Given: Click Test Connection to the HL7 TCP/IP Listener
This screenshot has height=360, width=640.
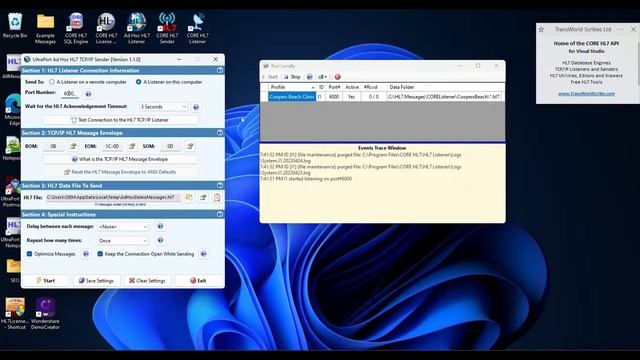Looking at the screenshot, I should pos(120,120).
